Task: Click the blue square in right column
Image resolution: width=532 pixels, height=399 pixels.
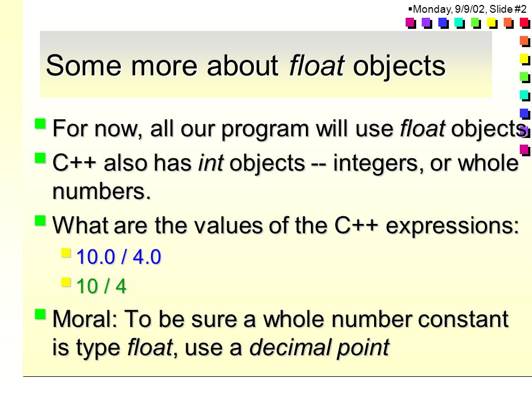Action: (x=525, y=114)
